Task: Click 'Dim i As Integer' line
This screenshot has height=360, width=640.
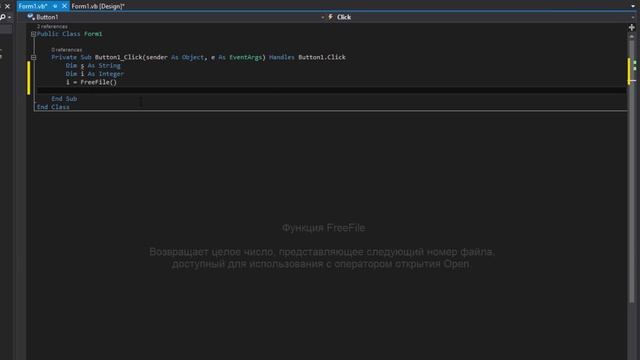Action: (x=95, y=74)
